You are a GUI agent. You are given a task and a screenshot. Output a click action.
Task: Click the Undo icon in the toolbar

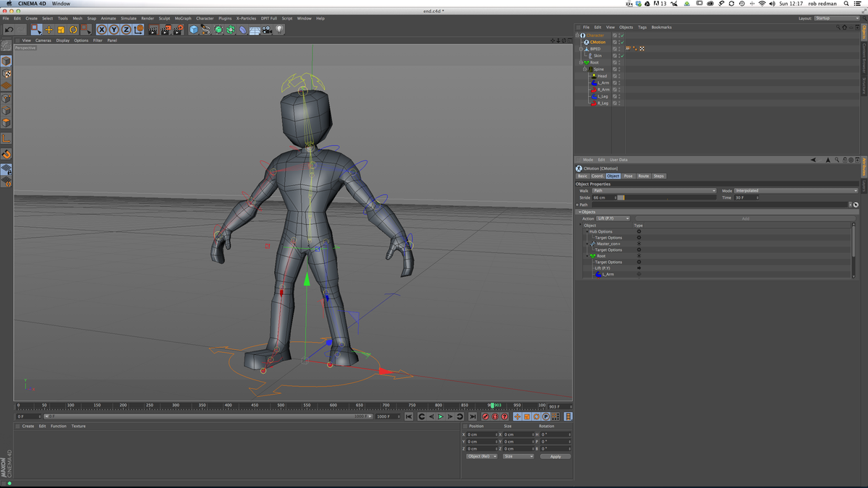tap(10, 29)
